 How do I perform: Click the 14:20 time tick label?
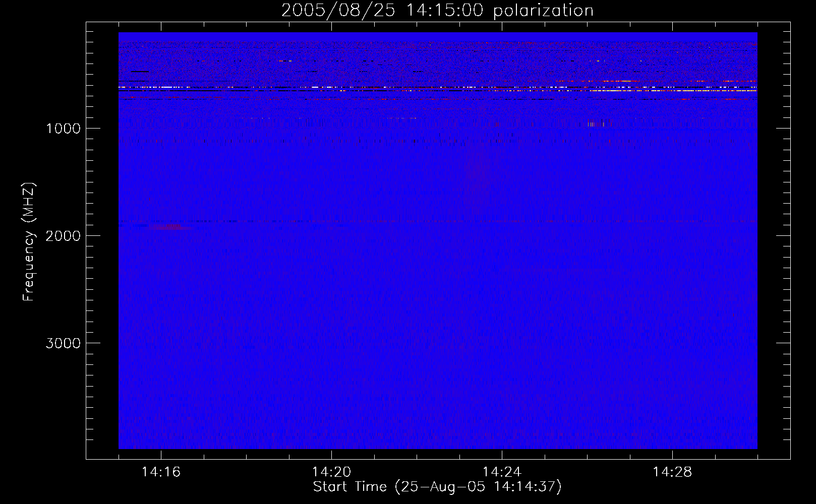tap(331, 472)
